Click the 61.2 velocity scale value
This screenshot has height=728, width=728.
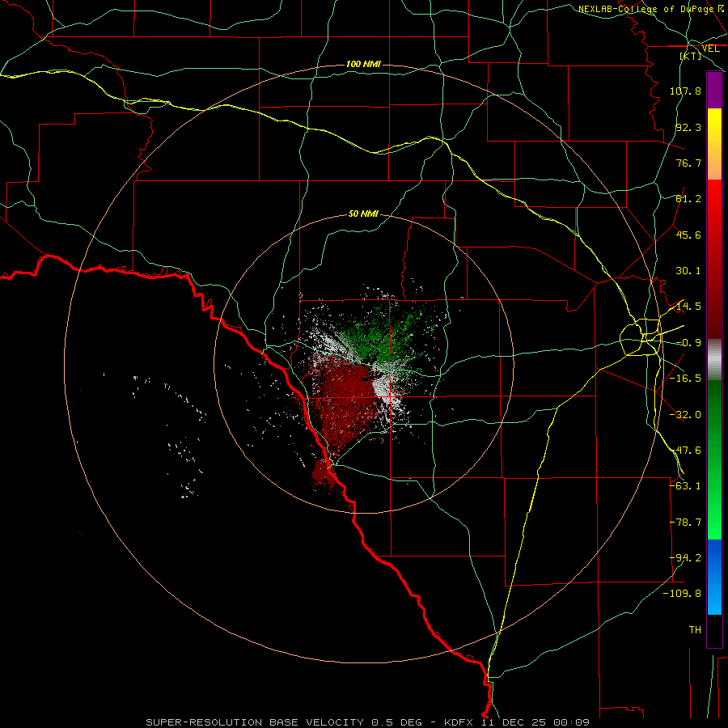pos(688,199)
